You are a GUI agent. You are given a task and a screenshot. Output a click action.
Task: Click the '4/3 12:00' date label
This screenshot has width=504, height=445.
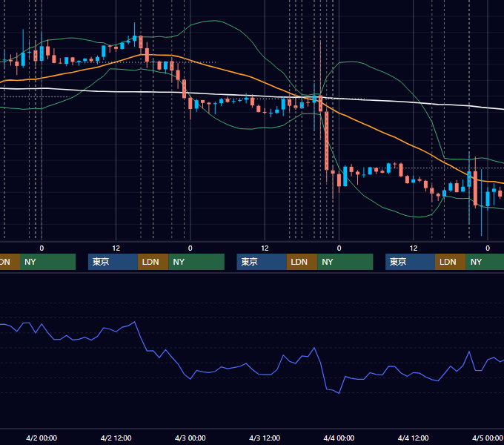[x=265, y=438]
